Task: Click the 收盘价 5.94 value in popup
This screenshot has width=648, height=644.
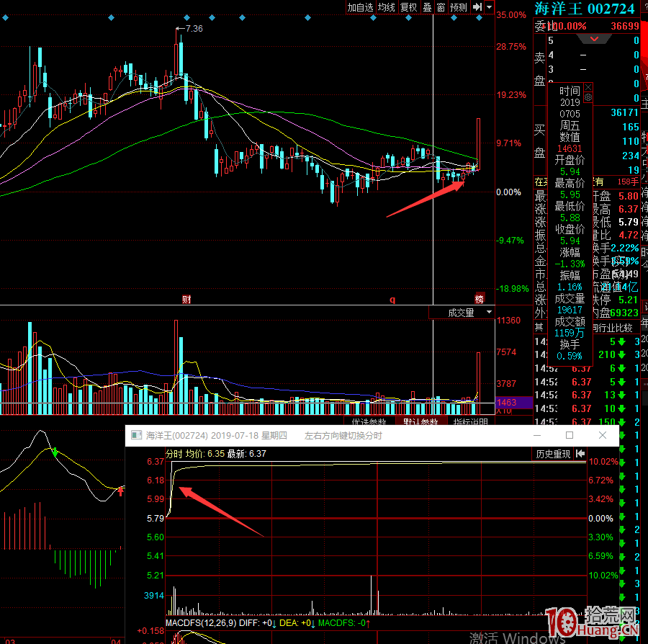Action: 570,241
